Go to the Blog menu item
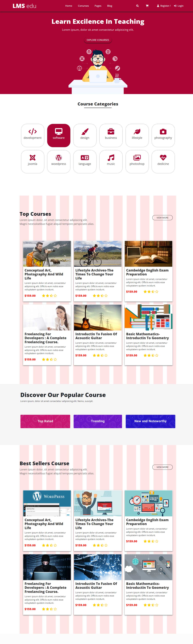The image size is (193, 644). tap(110, 6)
